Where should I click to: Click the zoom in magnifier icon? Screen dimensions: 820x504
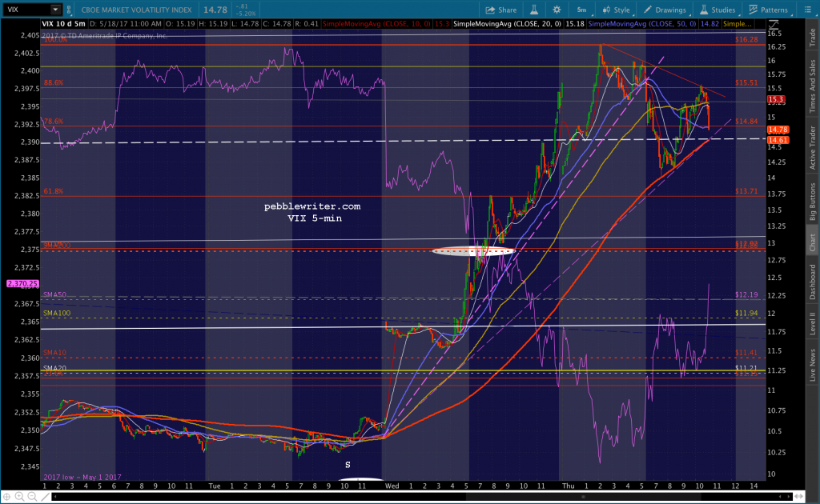click(19, 497)
